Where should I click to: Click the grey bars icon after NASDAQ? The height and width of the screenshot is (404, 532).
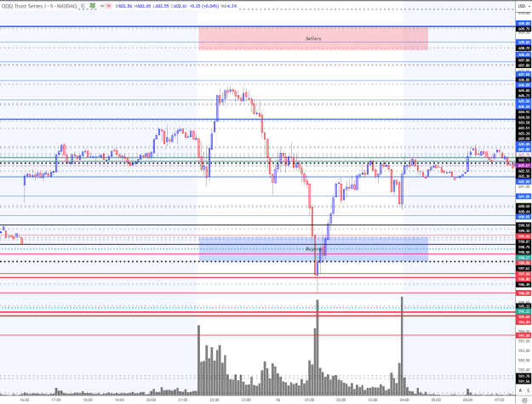coord(83,6)
